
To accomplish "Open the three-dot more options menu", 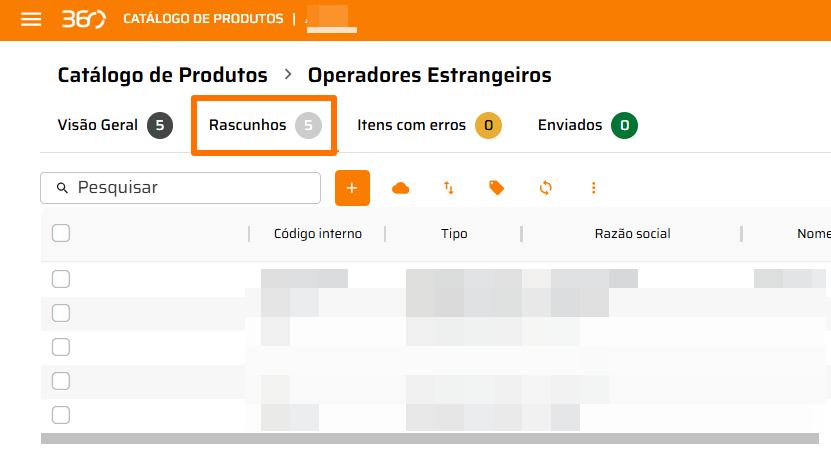I will (x=594, y=188).
